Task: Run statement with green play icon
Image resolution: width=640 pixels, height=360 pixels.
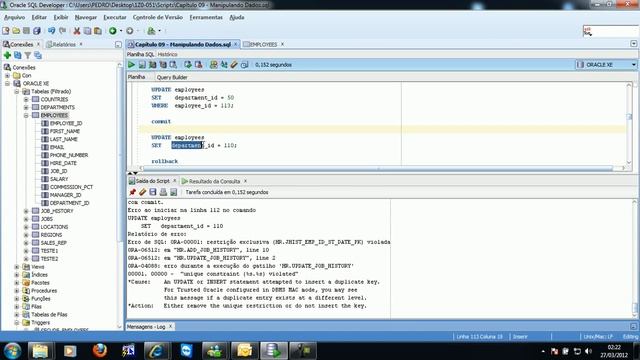Action: click(131, 65)
